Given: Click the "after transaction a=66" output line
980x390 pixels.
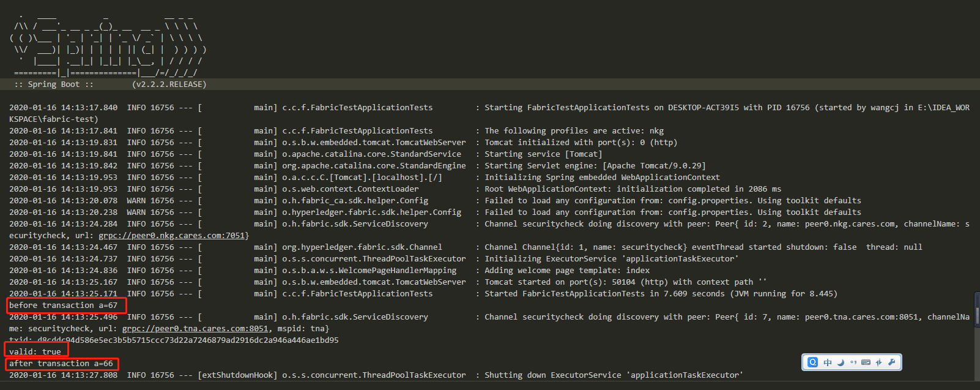Looking at the screenshot, I should point(61,364).
